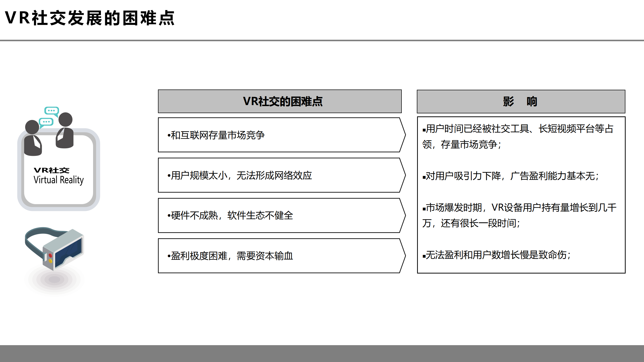
Task: Select bullet about 用户时间已经被社交工具 占领
Action: pos(518,137)
